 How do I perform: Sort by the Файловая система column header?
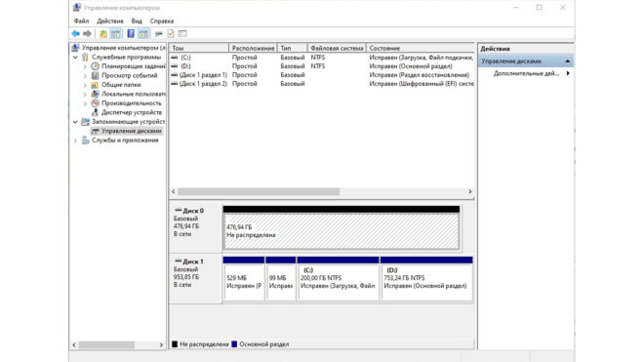point(337,48)
